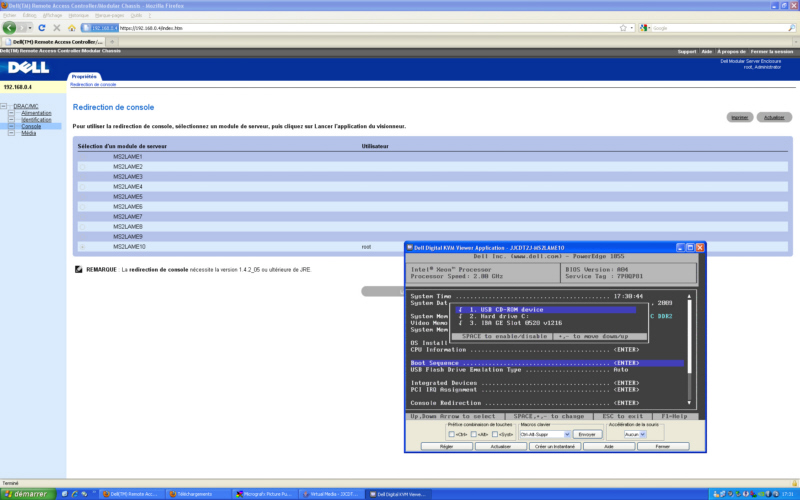Screen dimensions: 800x500
Task: Go to Firefox home page icon
Action: (x=71, y=28)
